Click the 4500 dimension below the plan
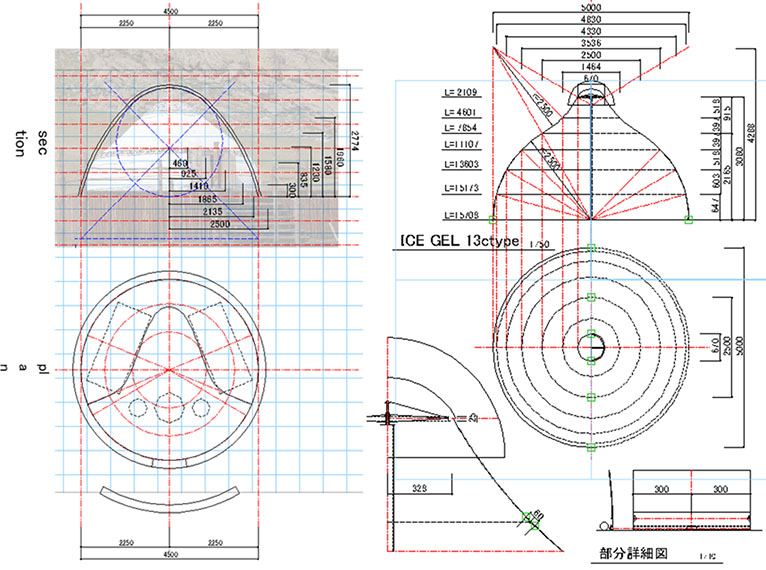766x570 pixels. (x=170, y=553)
